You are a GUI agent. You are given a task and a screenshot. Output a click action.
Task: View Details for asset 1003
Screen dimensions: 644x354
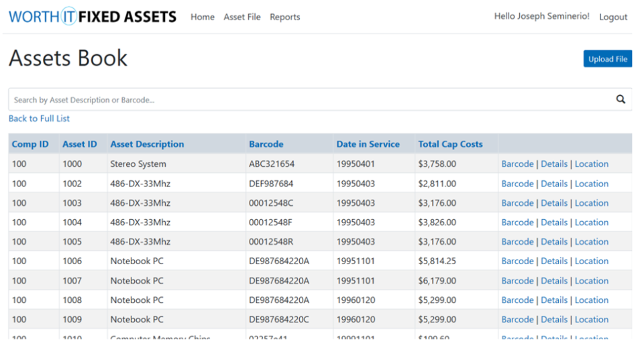tap(553, 203)
